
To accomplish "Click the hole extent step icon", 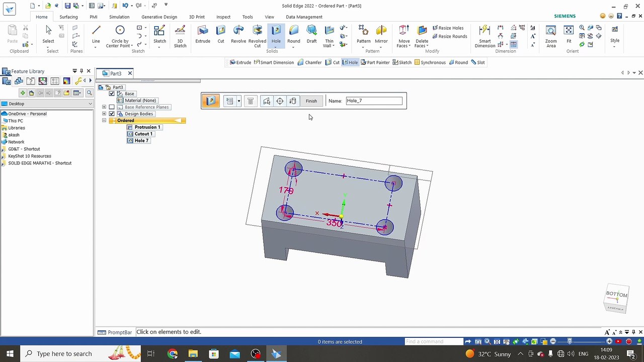I will click(x=293, y=101).
